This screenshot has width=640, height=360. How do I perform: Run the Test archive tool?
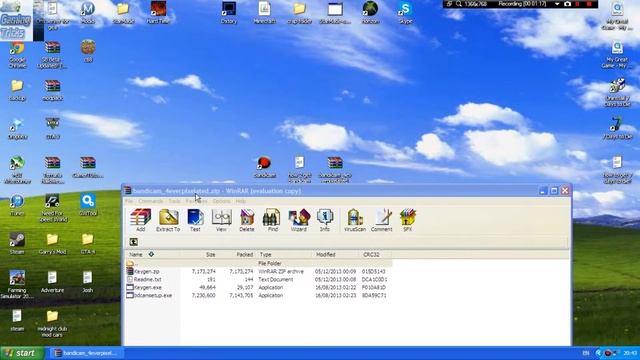195,220
